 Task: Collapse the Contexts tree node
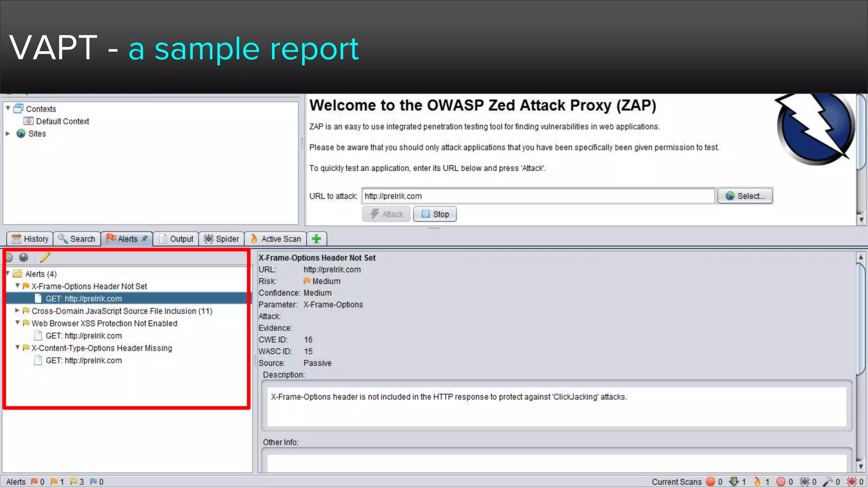click(8, 108)
